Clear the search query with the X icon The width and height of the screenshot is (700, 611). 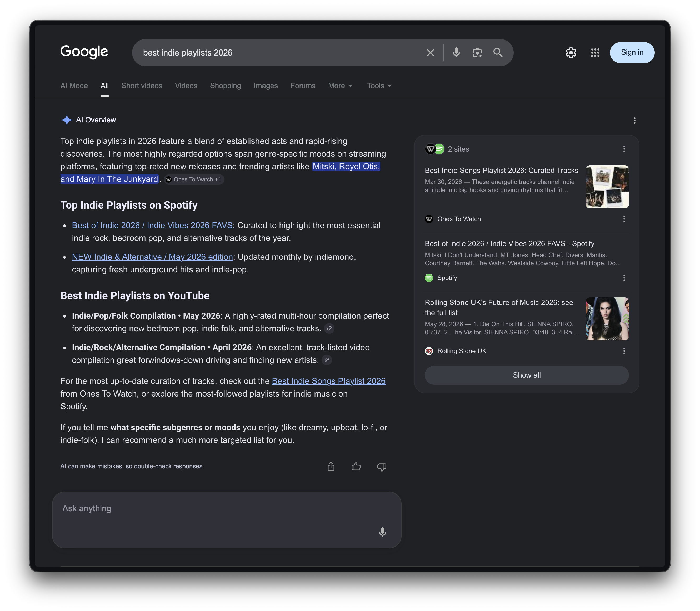[x=430, y=53]
